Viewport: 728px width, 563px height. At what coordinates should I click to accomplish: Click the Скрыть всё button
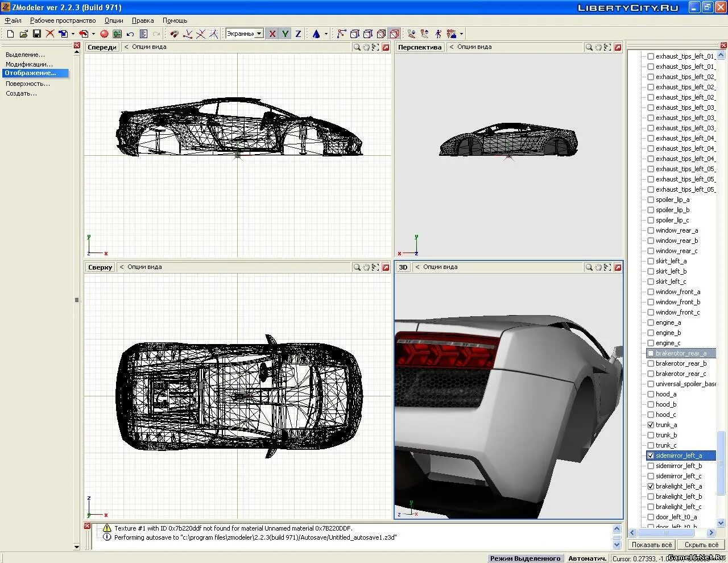[701, 544]
